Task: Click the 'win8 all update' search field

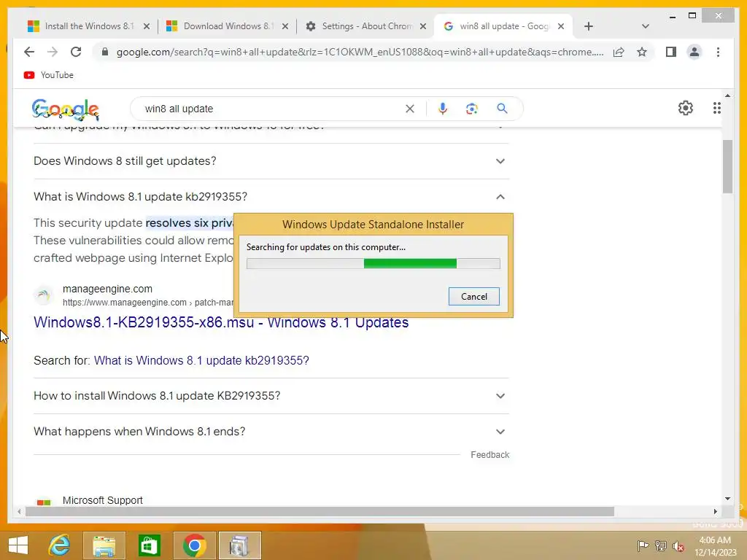Action: tap(271, 109)
